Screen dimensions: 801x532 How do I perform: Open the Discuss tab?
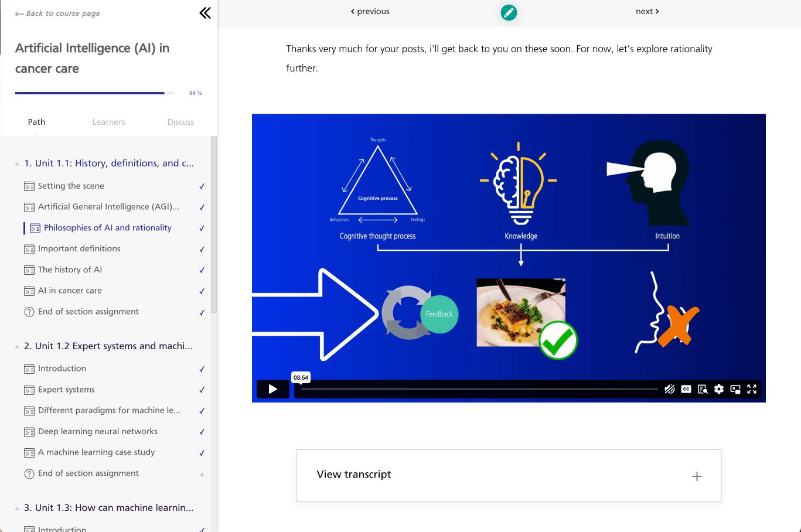pos(180,122)
